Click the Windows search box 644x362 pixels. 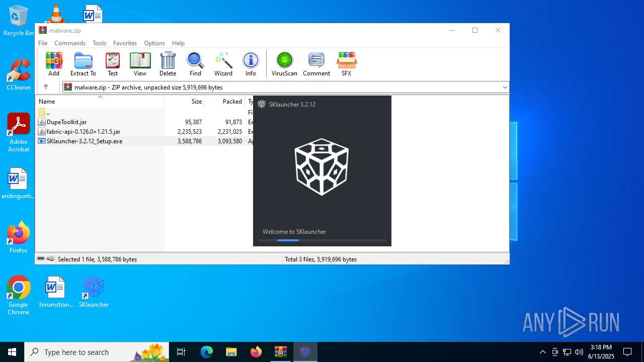point(97,352)
